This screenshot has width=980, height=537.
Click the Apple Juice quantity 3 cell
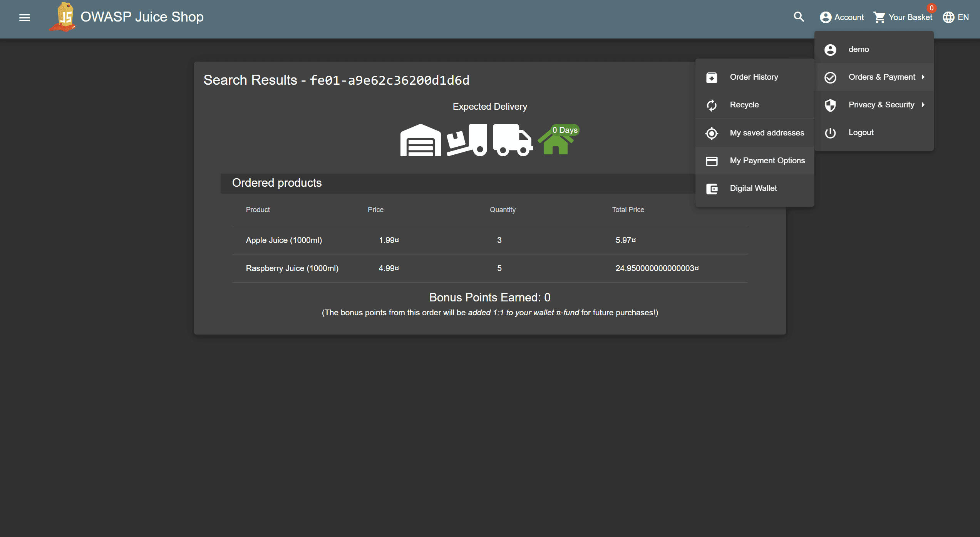pos(499,240)
